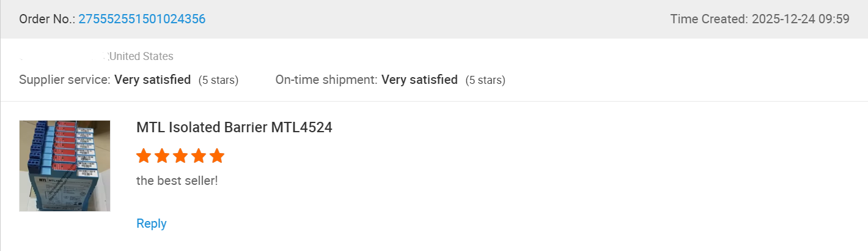Click "(5 stars)" beside Supplier service
Viewport: 868px width, 251px height.
tap(218, 80)
